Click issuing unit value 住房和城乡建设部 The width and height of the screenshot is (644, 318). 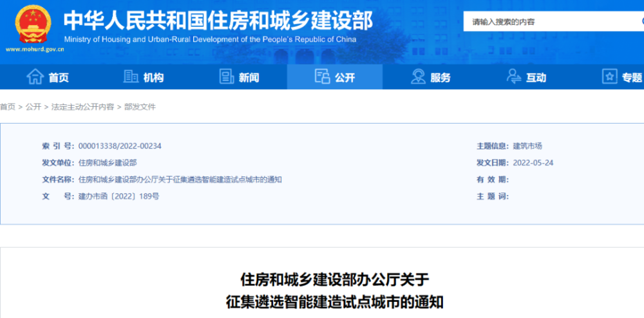(107, 163)
